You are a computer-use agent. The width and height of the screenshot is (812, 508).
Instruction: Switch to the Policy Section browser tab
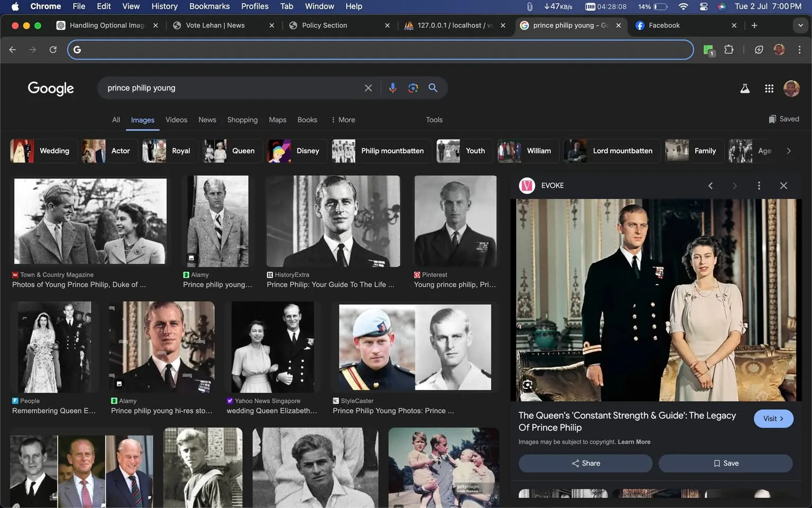tap(339, 25)
